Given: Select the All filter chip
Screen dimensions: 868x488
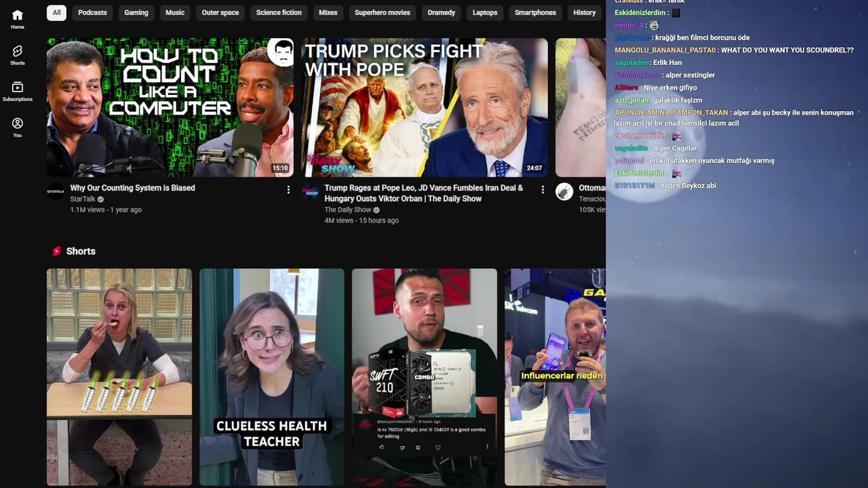Looking at the screenshot, I should [x=56, y=12].
